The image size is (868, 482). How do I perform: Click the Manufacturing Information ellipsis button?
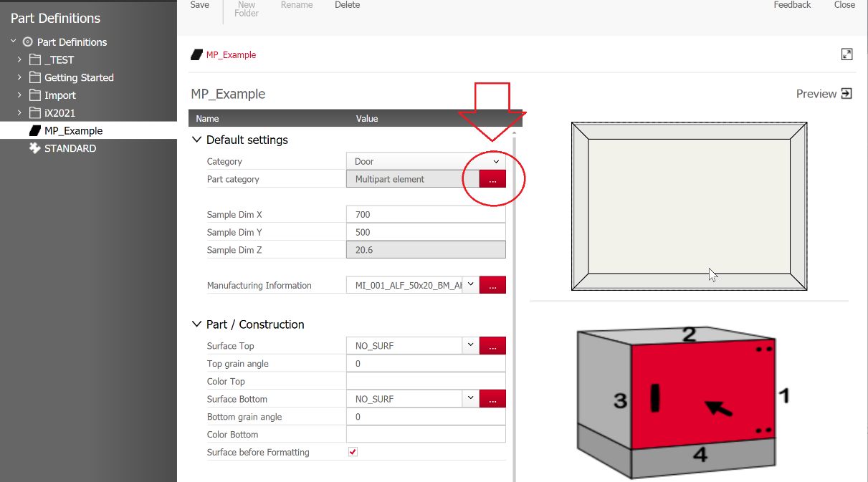492,285
